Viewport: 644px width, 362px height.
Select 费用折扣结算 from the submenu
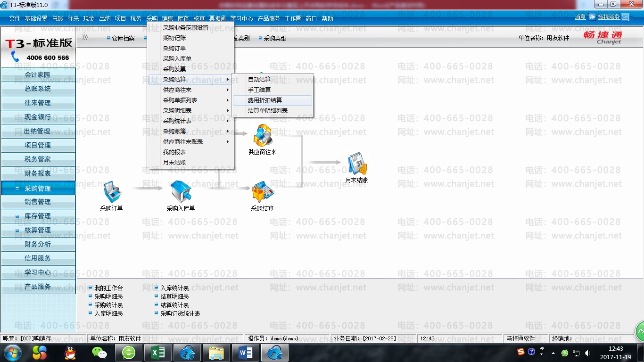[x=272, y=100]
